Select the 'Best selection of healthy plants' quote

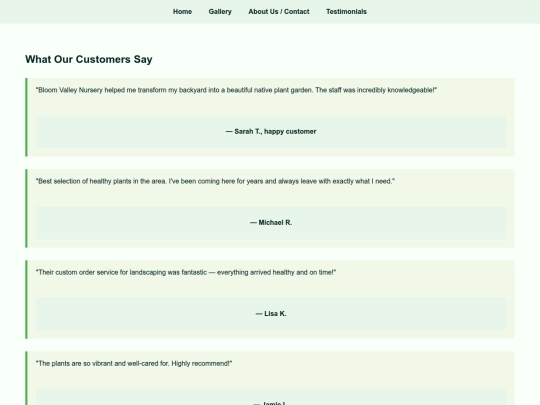215,181
